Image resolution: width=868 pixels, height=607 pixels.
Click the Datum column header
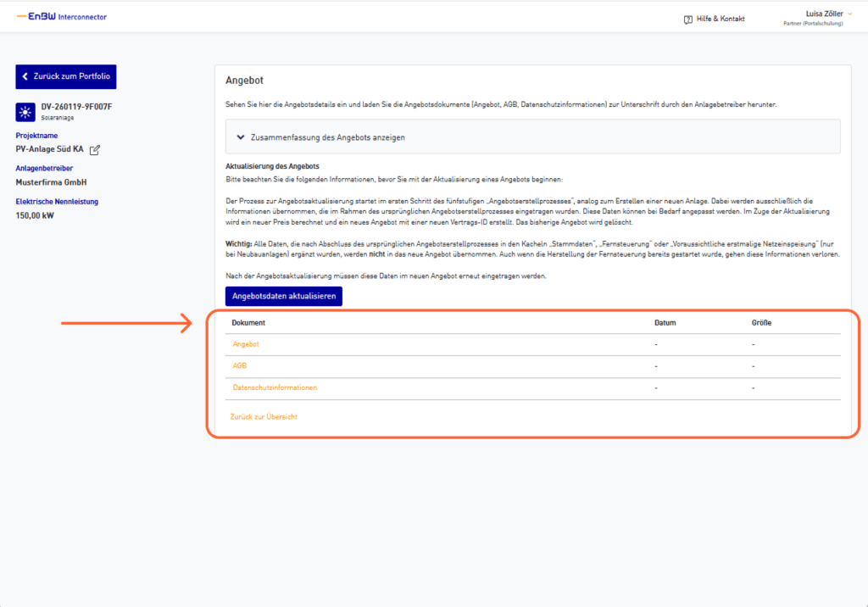pyautogui.click(x=665, y=323)
